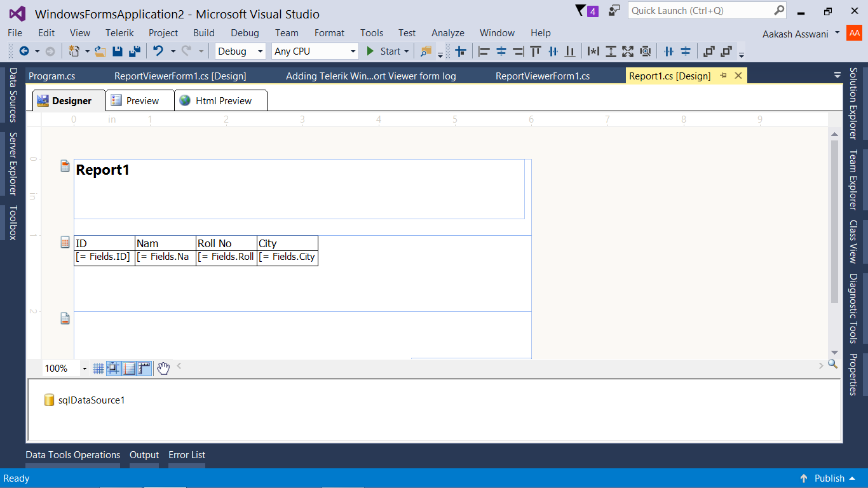Switch to ReportViewerForm1.cs [Design] tab

click(x=180, y=76)
